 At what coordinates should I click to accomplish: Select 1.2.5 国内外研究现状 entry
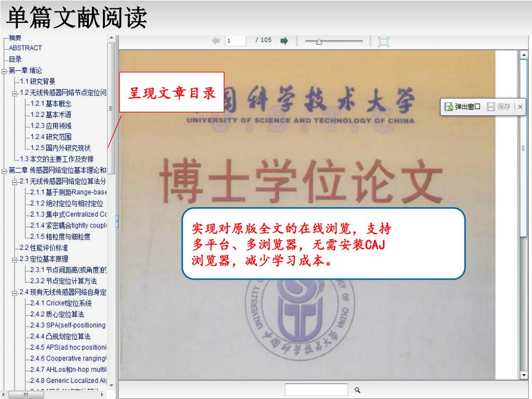pyautogui.click(x=60, y=148)
